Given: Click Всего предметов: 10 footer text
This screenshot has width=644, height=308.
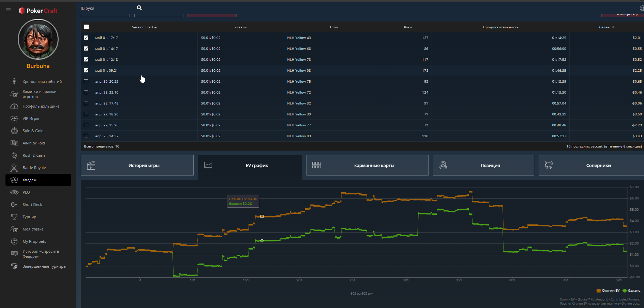Looking at the screenshot, I should [x=102, y=146].
